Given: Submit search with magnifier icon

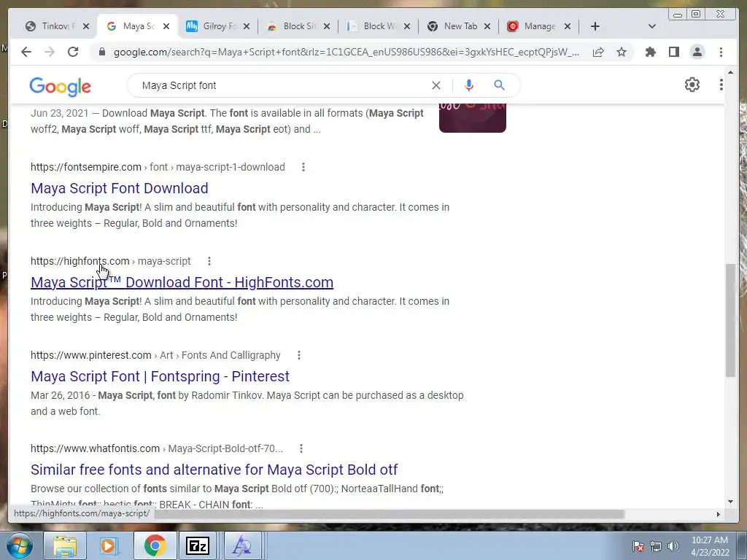Looking at the screenshot, I should [499, 85].
